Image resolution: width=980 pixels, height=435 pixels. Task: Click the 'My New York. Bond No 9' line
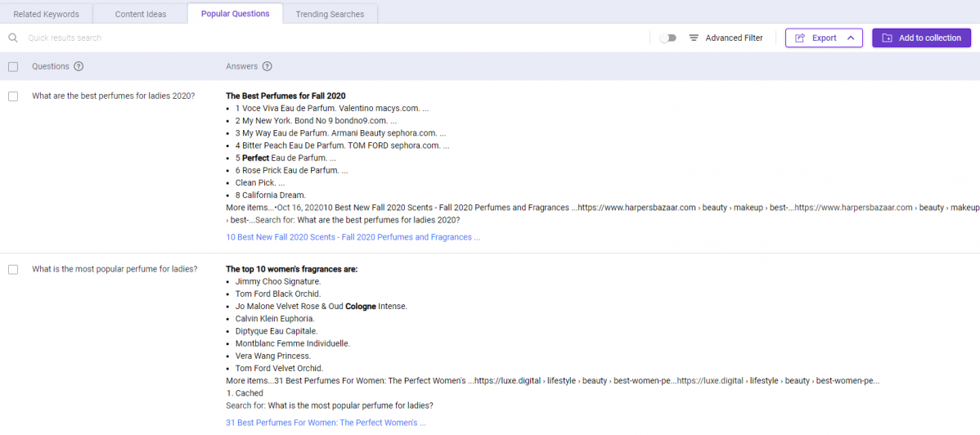point(316,121)
